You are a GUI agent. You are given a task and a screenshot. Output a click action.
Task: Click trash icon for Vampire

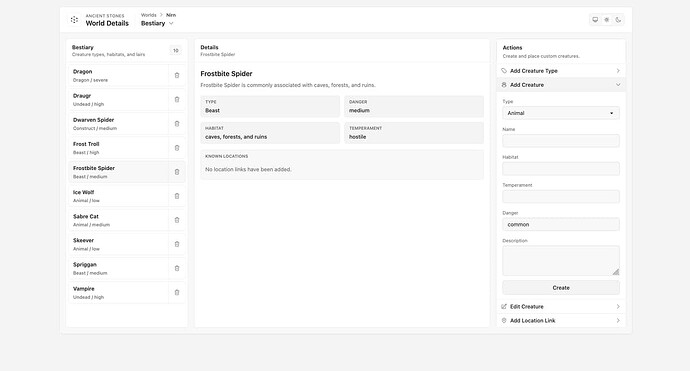(x=177, y=292)
